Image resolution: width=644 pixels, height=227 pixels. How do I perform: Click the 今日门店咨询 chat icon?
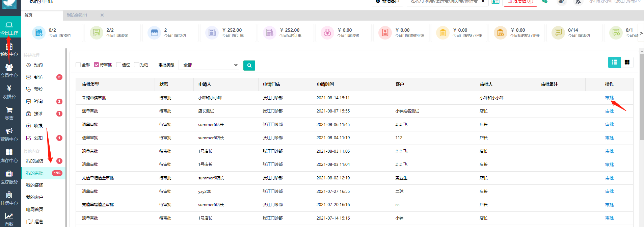point(97,33)
